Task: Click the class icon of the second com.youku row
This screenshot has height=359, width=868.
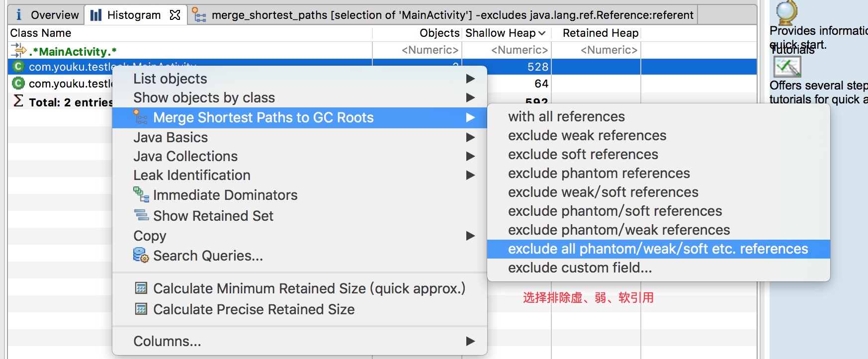Action: coord(18,83)
